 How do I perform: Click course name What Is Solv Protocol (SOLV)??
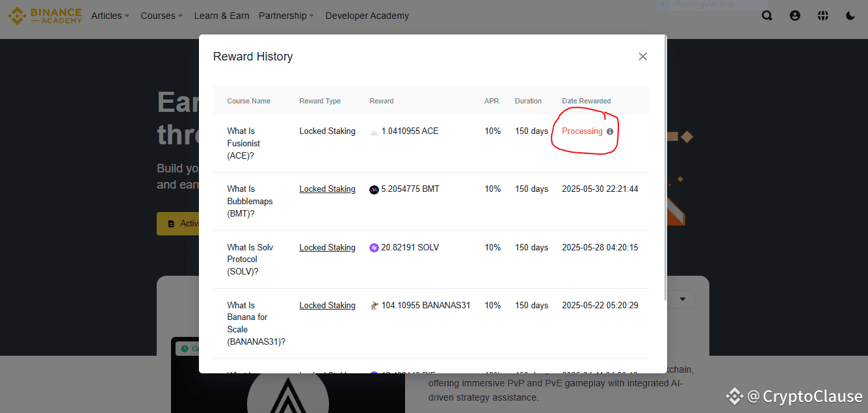coord(250,260)
